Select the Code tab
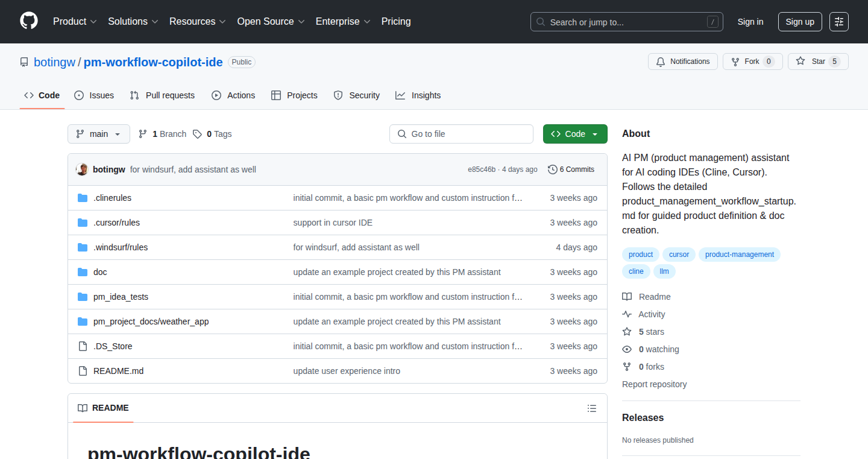Screen dimensions: 868x459 42,95
